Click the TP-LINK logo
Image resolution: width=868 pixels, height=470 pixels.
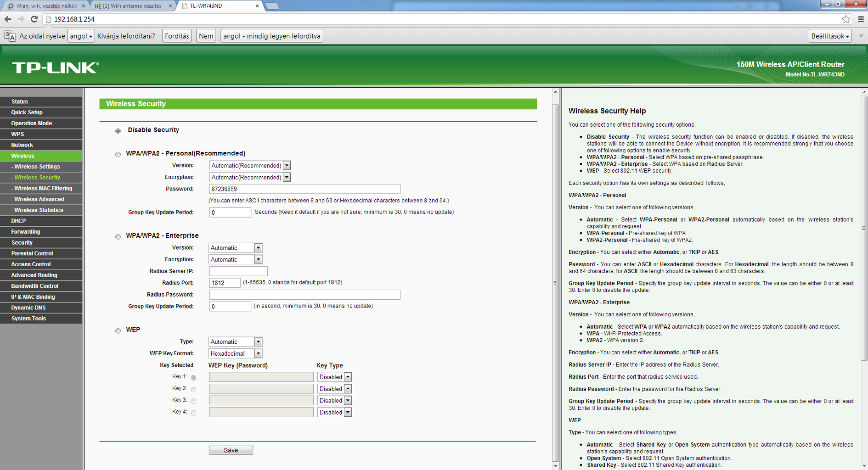56,68
